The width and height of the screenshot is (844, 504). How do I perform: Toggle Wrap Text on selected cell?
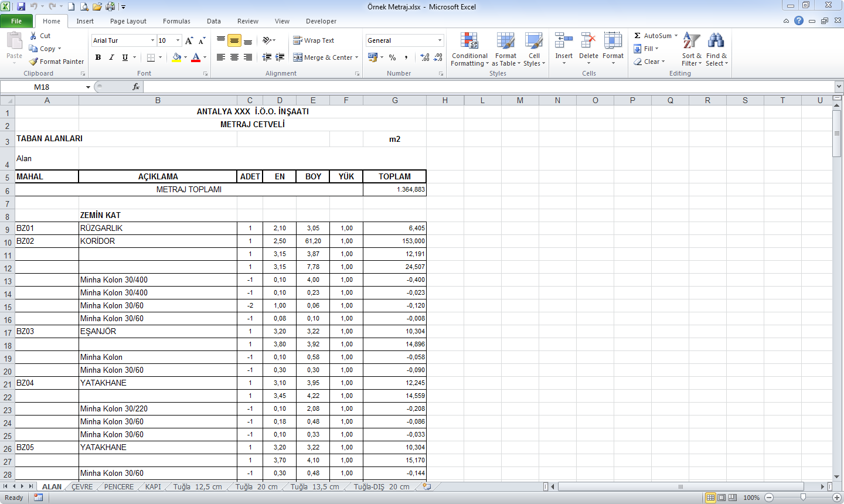click(x=314, y=40)
